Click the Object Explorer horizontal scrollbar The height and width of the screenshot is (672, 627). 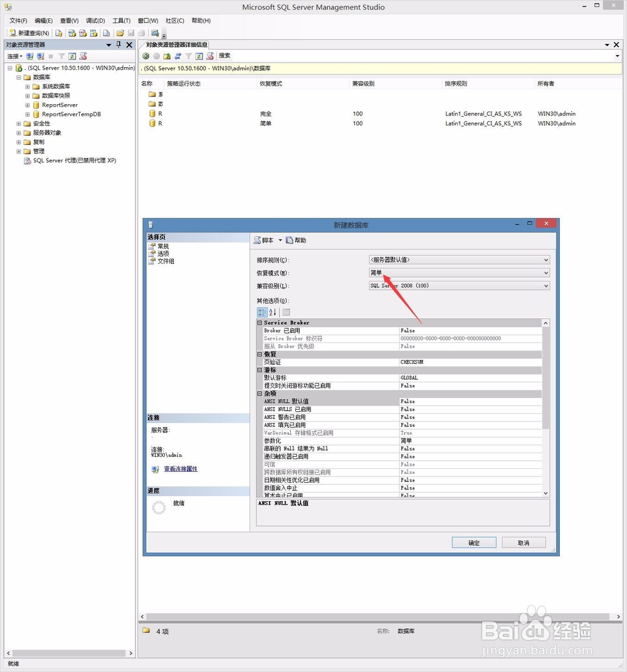click(x=69, y=653)
